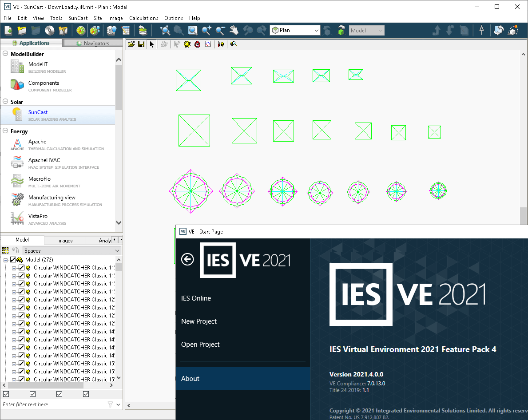Collapse the Solar section

click(5, 101)
